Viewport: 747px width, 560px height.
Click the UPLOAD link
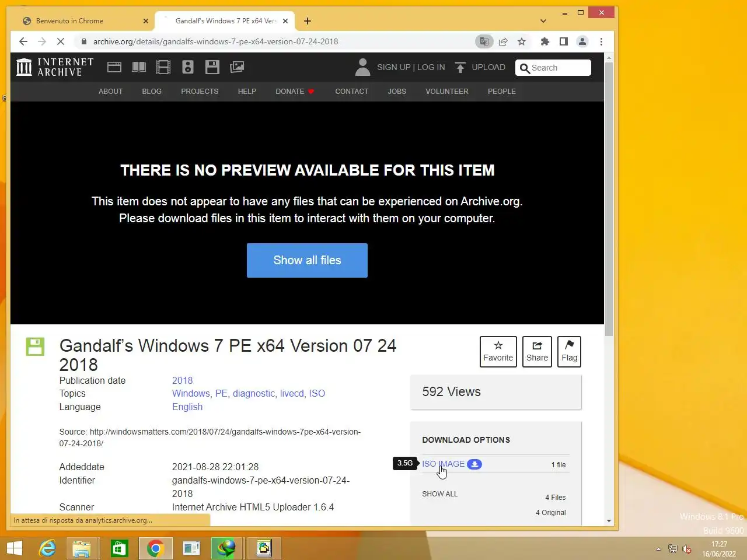(x=488, y=67)
